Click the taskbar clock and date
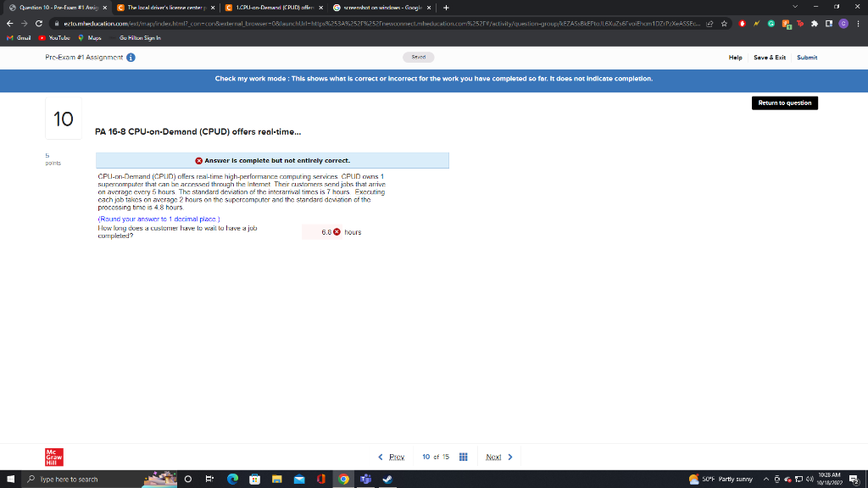Image resolution: width=868 pixels, height=488 pixels. tap(829, 480)
